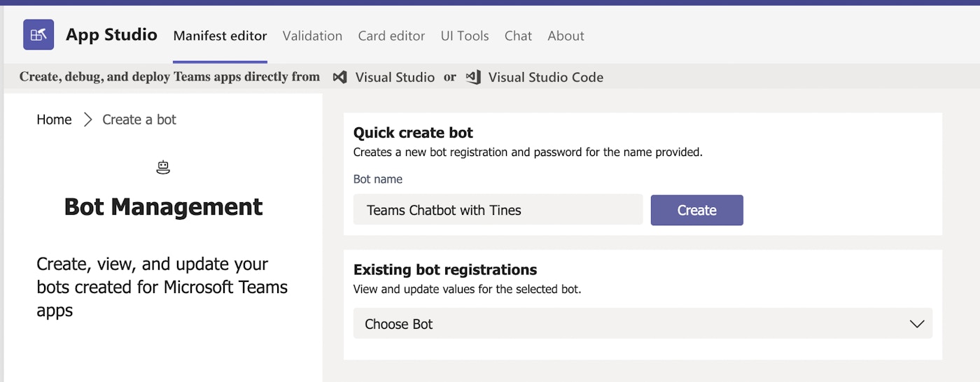The image size is (980, 382).
Task: Switch to the Validation tab
Action: click(312, 36)
